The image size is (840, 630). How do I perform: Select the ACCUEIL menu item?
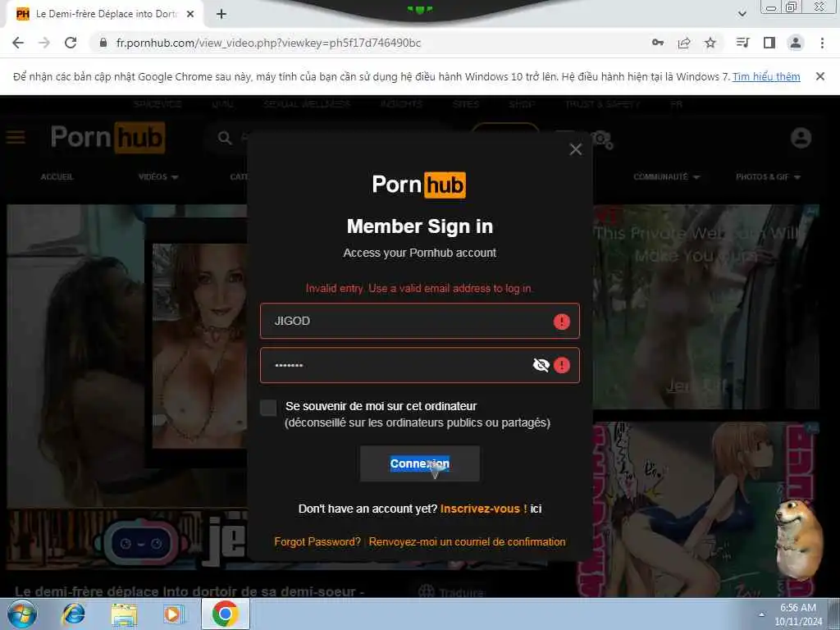tap(57, 177)
